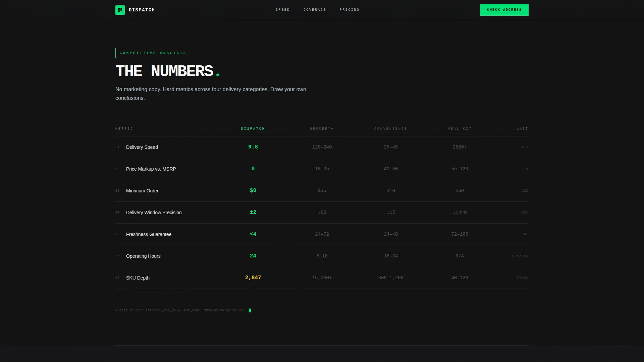Click Convenience value 16–24
The image size is (644, 362).
tap(391, 256)
